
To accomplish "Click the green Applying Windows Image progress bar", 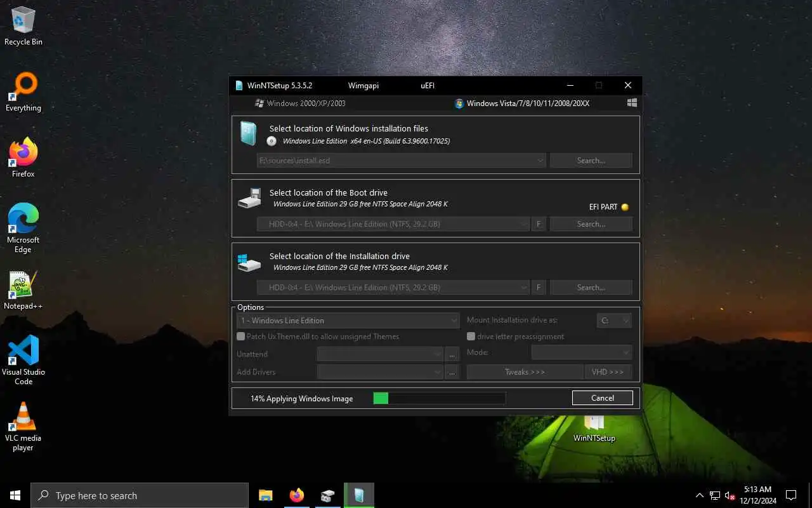I will point(439,398).
